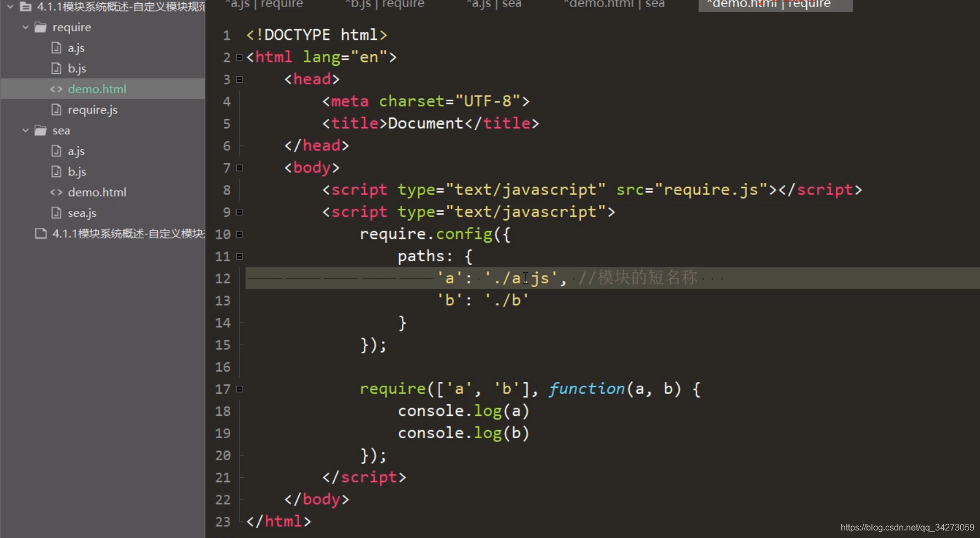The image size is (980, 538).
Task: Switch to the demo.html | sea tab
Action: (614, 4)
